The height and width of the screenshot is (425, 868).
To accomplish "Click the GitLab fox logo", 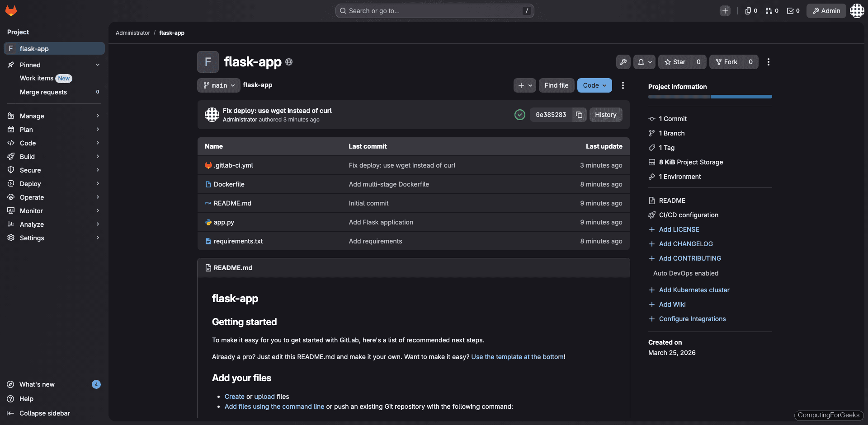I will 11,11.
